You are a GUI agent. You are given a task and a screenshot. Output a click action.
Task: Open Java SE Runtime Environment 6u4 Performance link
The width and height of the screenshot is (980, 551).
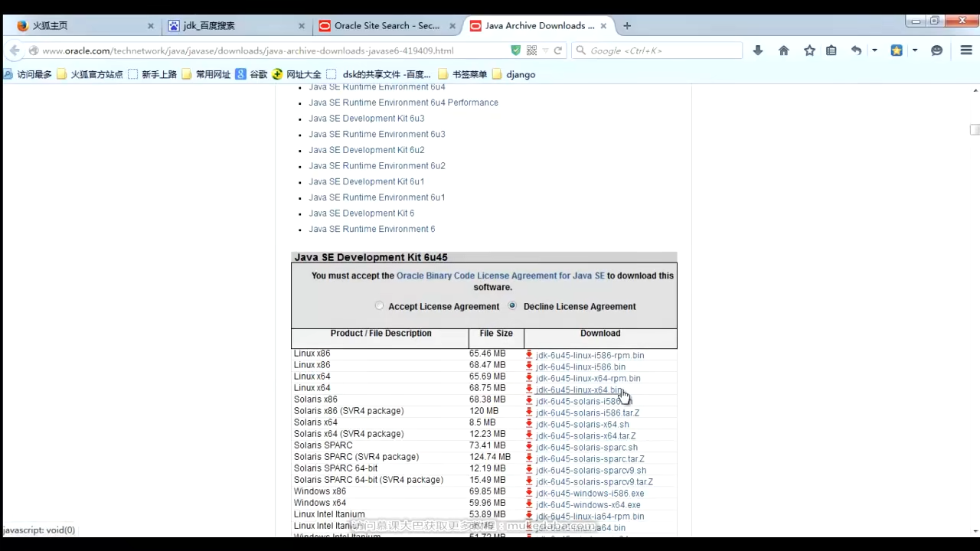pyautogui.click(x=403, y=103)
